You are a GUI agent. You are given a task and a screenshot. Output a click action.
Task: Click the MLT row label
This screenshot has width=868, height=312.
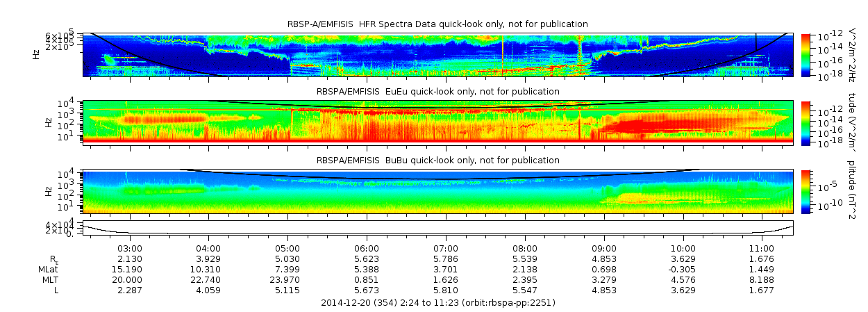49,279
